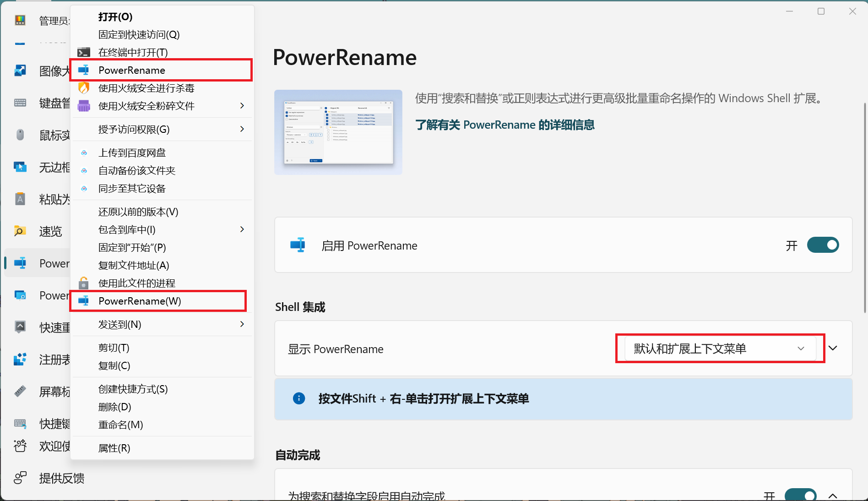Image resolution: width=868 pixels, height=501 pixels.
Task: Open 粘贴为纯文本 settings
Action: (x=20, y=199)
